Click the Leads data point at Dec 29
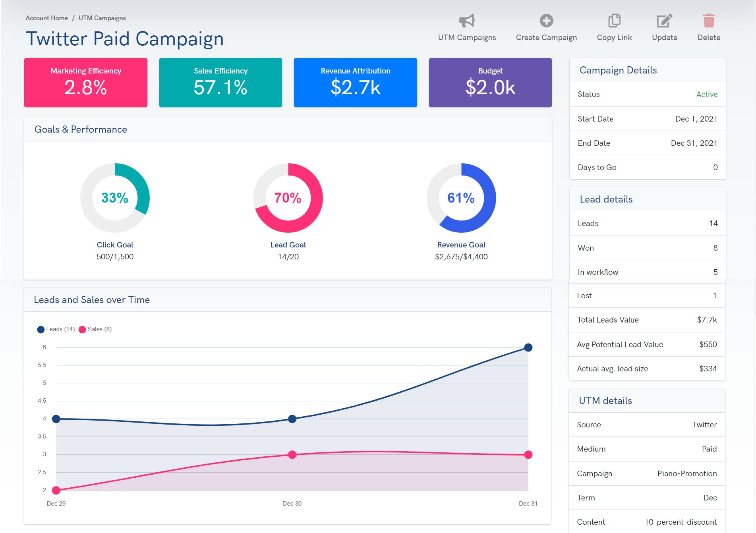Viewport: 756px width, 533px height. (x=56, y=419)
